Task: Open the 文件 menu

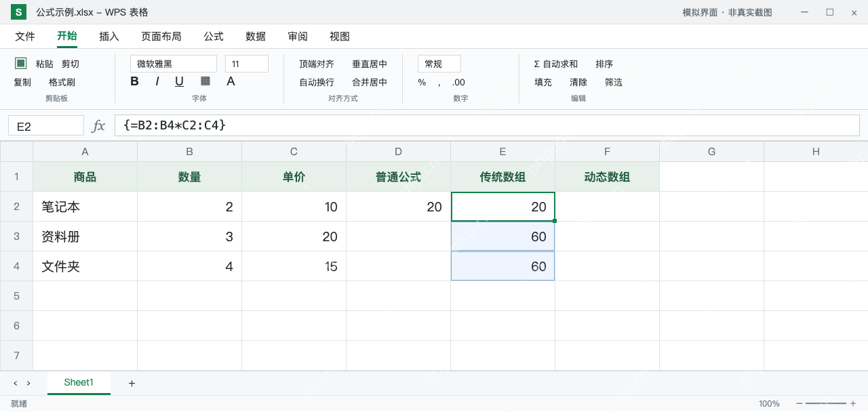Action: coord(25,37)
